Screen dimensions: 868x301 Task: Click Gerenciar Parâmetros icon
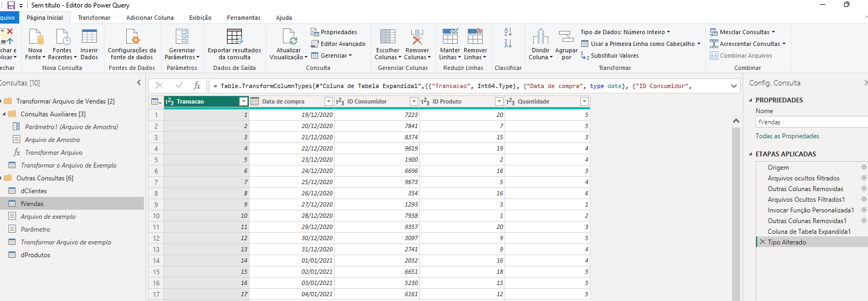[x=182, y=37]
